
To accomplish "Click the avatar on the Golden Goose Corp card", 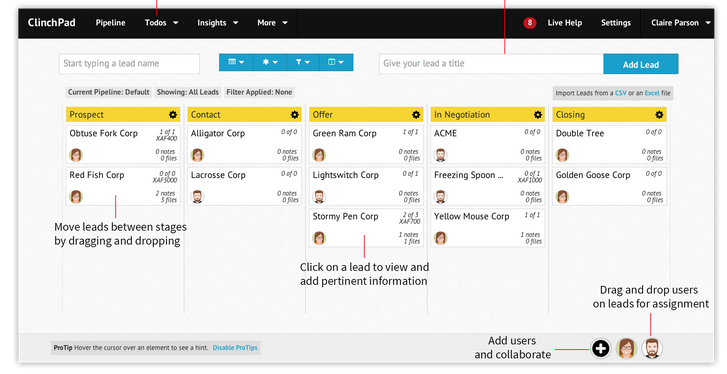I will [x=562, y=197].
